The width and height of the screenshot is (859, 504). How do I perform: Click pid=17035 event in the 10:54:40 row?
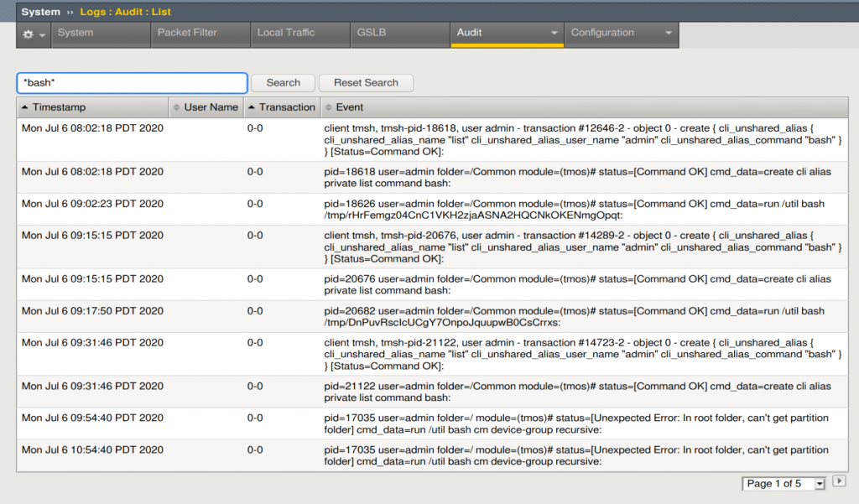[x=576, y=456]
